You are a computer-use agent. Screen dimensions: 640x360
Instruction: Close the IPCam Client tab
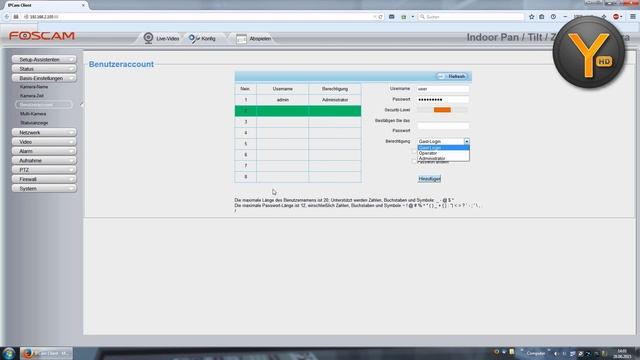[83, 5]
